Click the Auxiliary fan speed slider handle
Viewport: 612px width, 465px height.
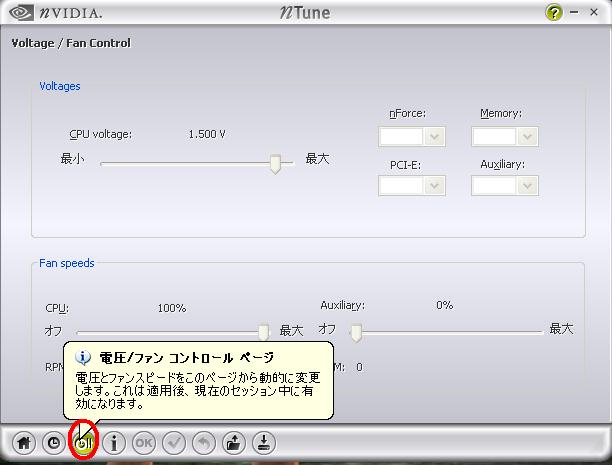pos(356,333)
